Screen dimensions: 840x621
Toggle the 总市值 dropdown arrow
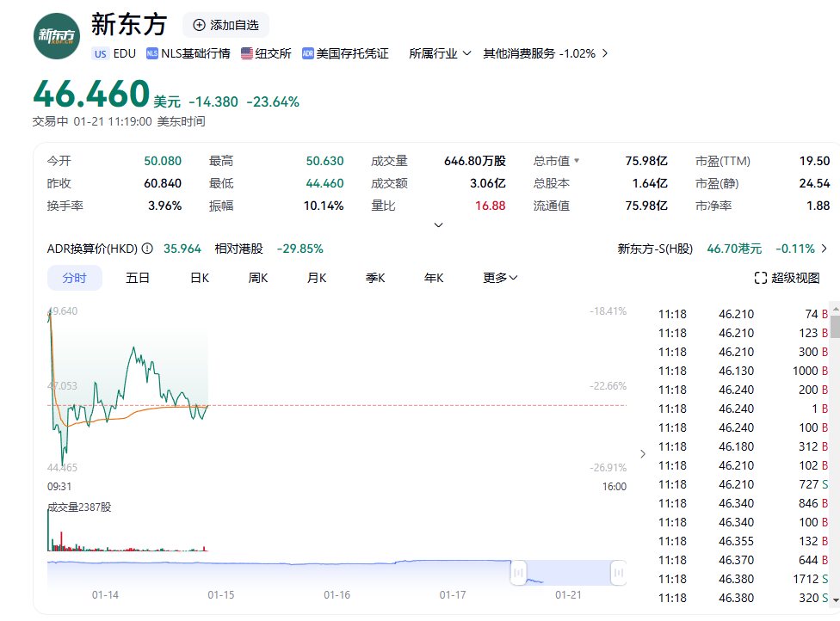(x=577, y=161)
